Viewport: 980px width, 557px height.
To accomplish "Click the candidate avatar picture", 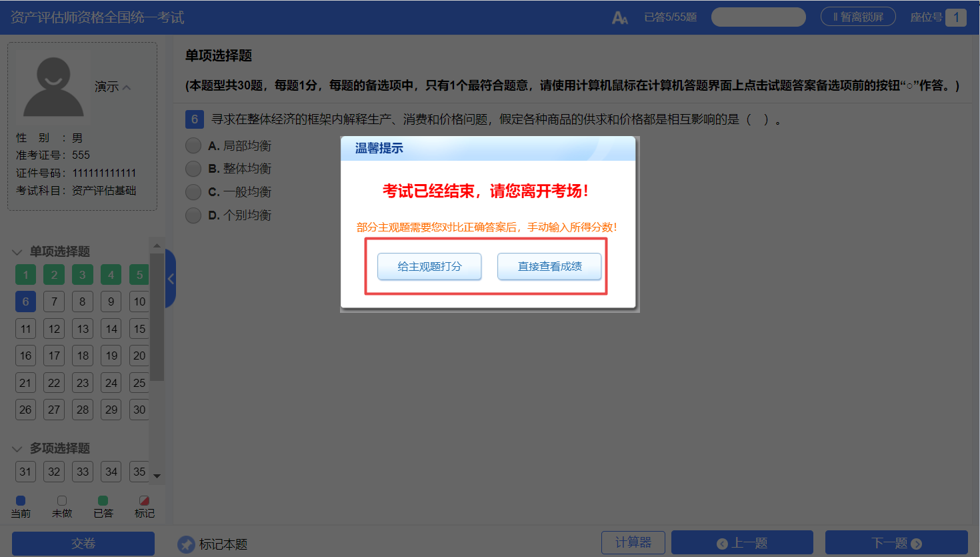I will pos(53,87).
